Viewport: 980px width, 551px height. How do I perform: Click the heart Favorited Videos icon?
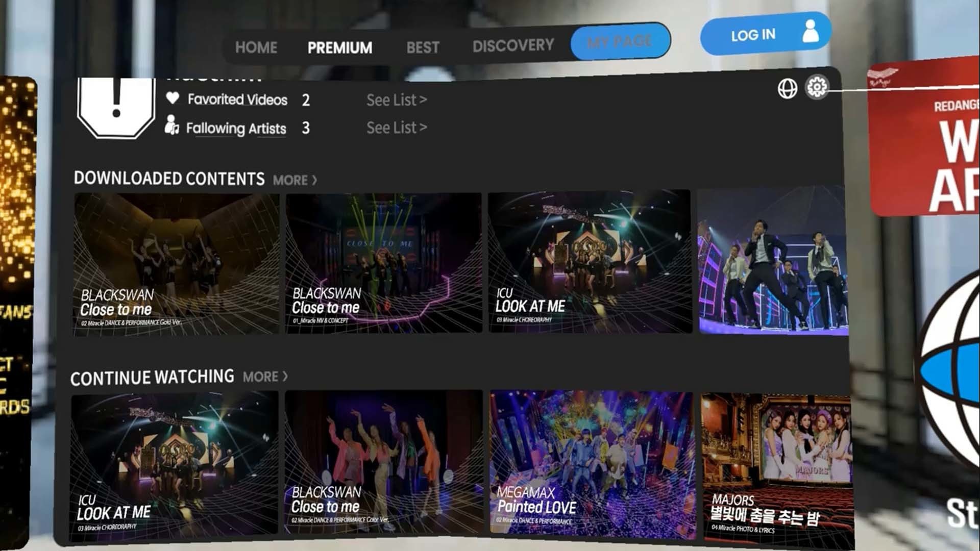173,98
